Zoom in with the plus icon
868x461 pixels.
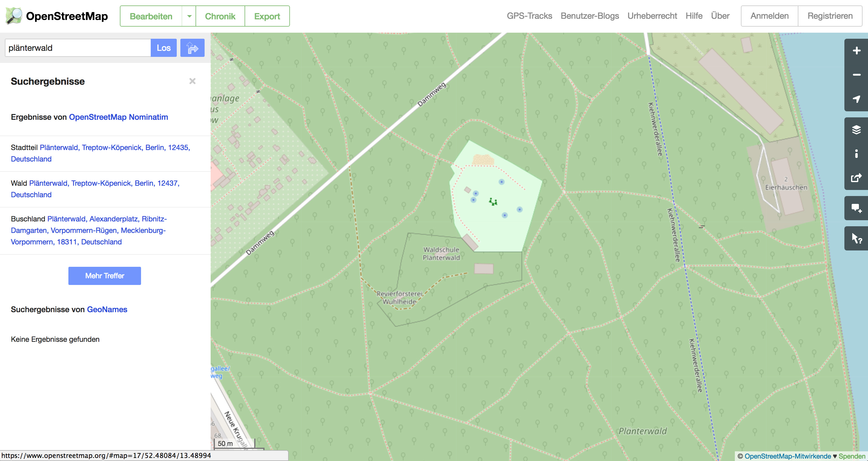coord(856,51)
